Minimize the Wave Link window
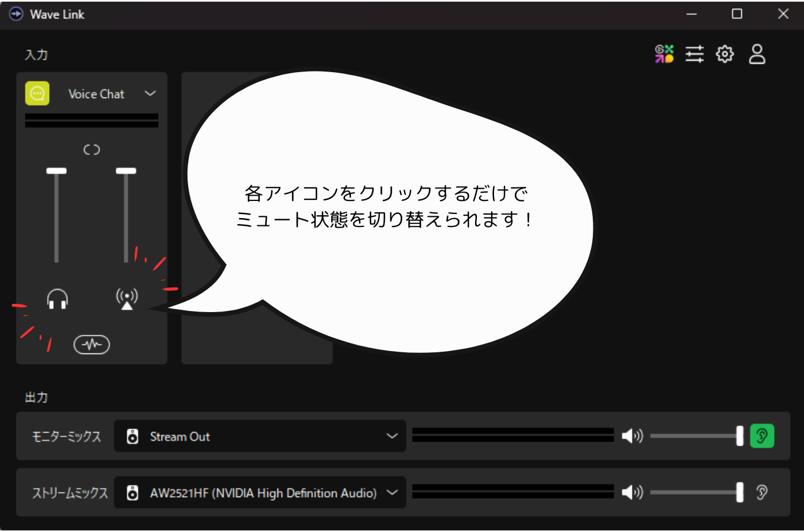 (x=691, y=14)
